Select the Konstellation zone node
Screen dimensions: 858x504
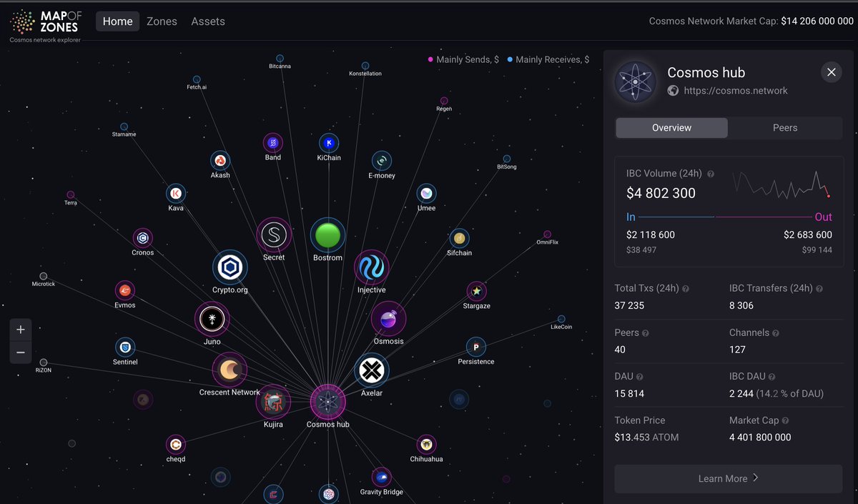pyautogui.click(x=365, y=65)
